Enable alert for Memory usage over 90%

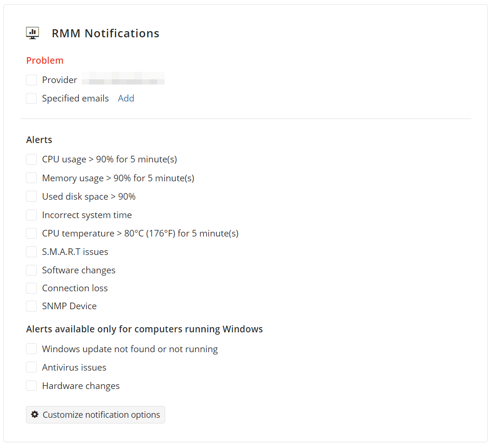coord(31,178)
